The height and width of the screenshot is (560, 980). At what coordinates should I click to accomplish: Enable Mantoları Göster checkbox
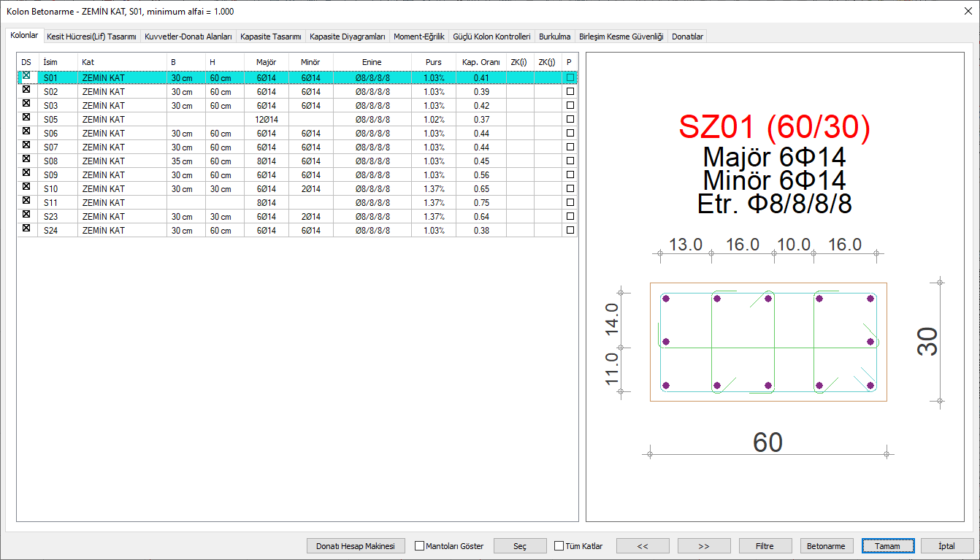(419, 546)
